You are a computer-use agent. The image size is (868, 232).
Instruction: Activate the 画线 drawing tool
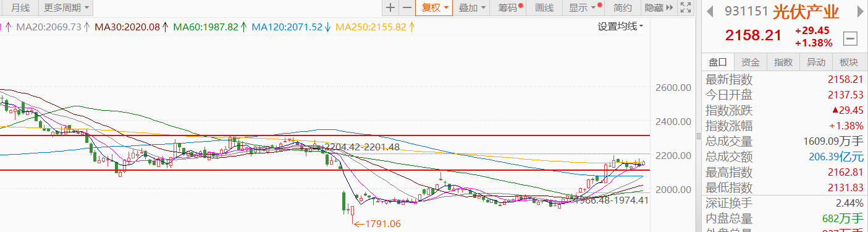[545, 8]
